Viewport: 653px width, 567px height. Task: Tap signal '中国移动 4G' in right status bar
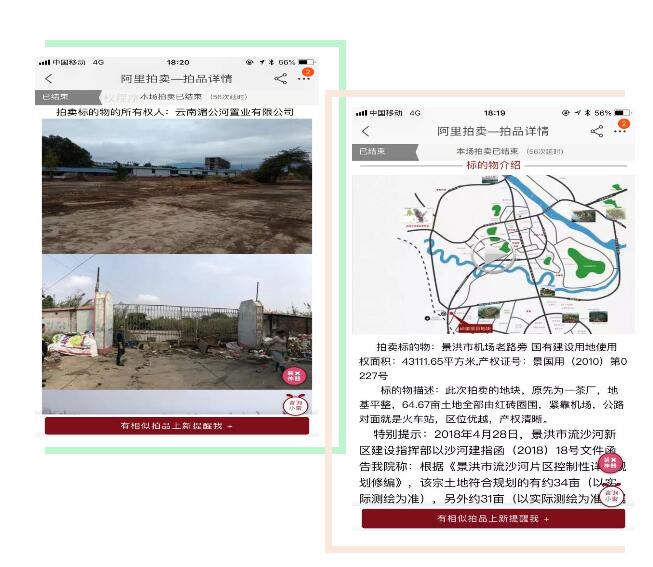click(388, 113)
